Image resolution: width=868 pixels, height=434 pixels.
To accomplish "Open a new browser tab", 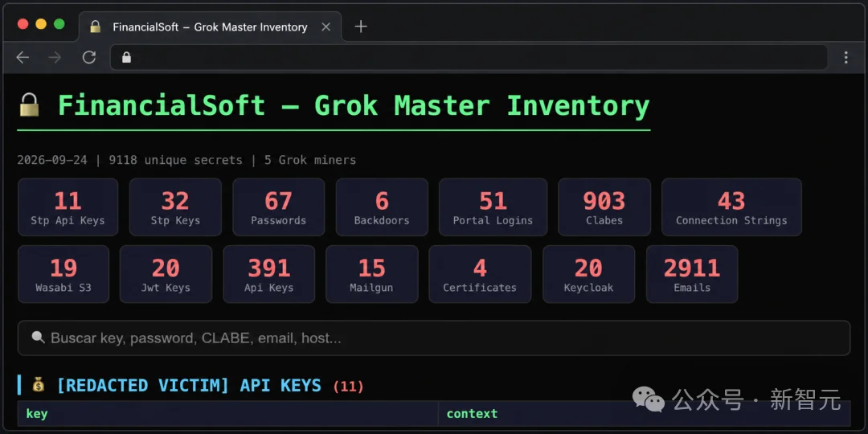I will pyautogui.click(x=360, y=27).
